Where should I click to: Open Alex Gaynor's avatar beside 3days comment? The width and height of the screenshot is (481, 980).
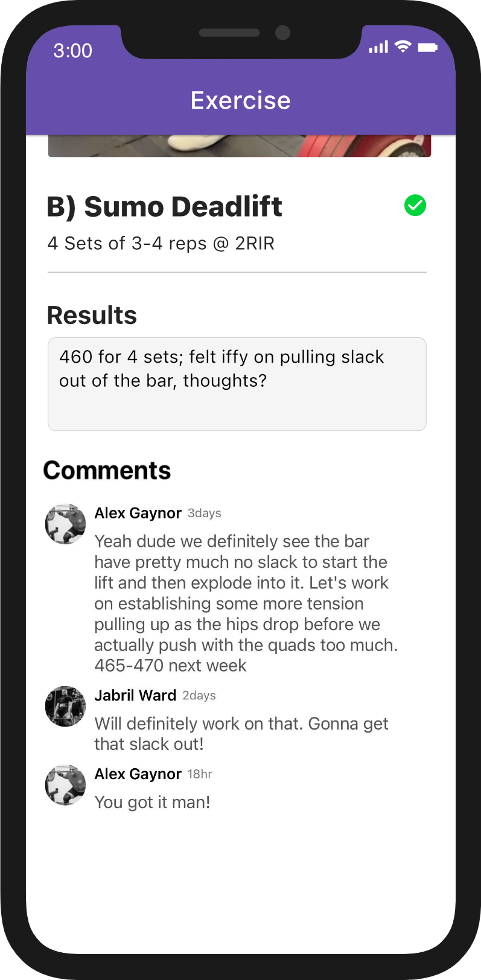(x=66, y=524)
